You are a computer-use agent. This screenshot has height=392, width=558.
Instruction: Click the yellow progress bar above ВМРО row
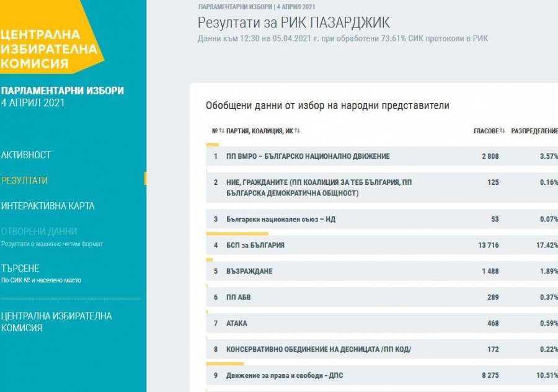click(213, 145)
